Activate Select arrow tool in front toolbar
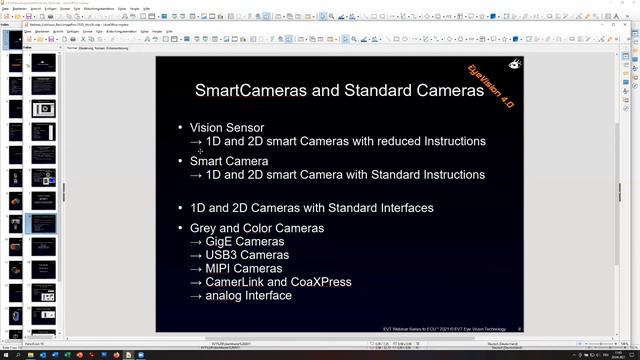Screen dimensions: 640x360 pyautogui.click(x=346, y=39)
